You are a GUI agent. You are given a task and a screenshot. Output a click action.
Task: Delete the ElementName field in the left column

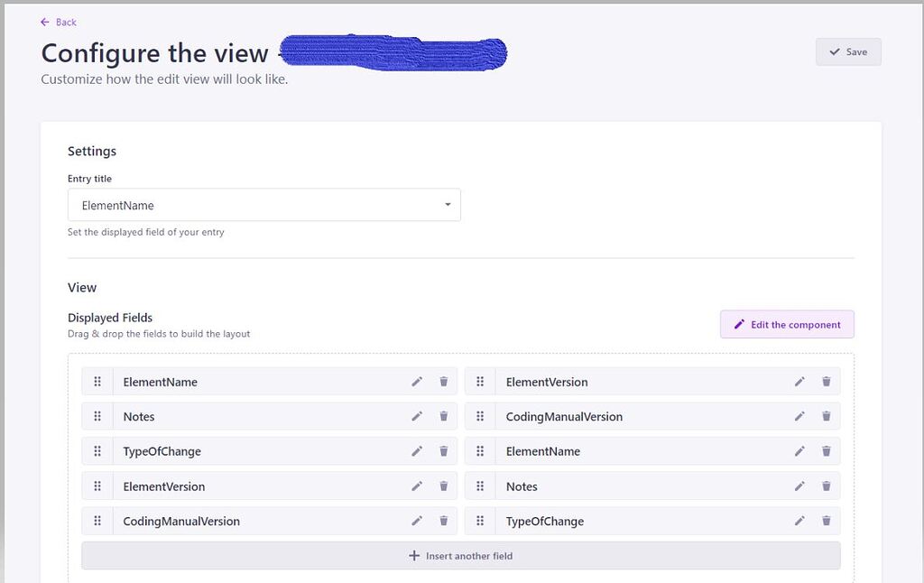click(x=443, y=382)
